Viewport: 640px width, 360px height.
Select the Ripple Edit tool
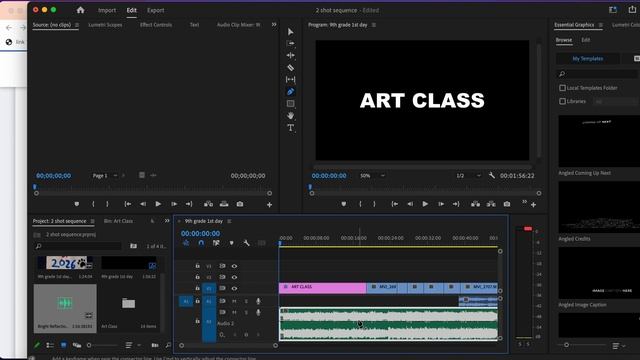point(291,55)
